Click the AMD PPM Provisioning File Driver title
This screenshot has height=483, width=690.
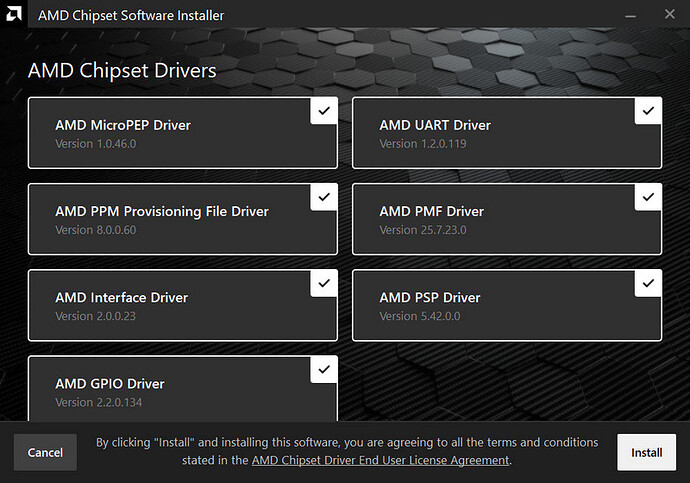(x=161, y=212)
